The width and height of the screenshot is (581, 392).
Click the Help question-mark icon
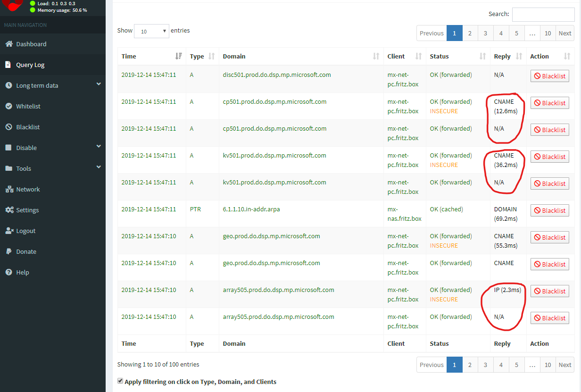click(8, 272)
